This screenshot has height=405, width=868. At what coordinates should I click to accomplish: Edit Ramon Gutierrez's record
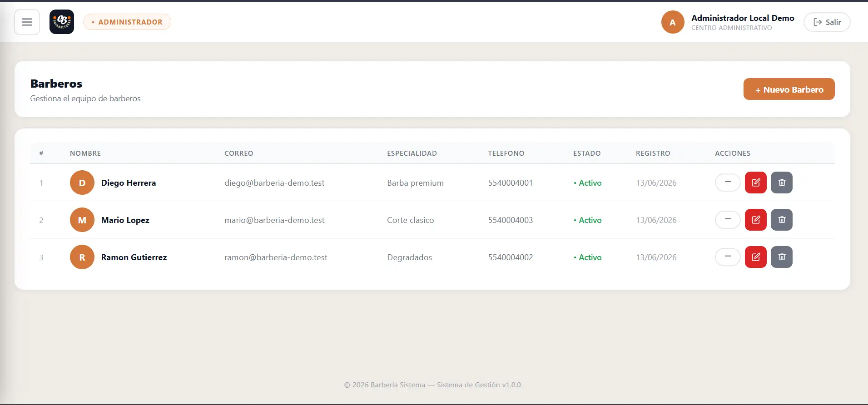[x=756, y=257]
